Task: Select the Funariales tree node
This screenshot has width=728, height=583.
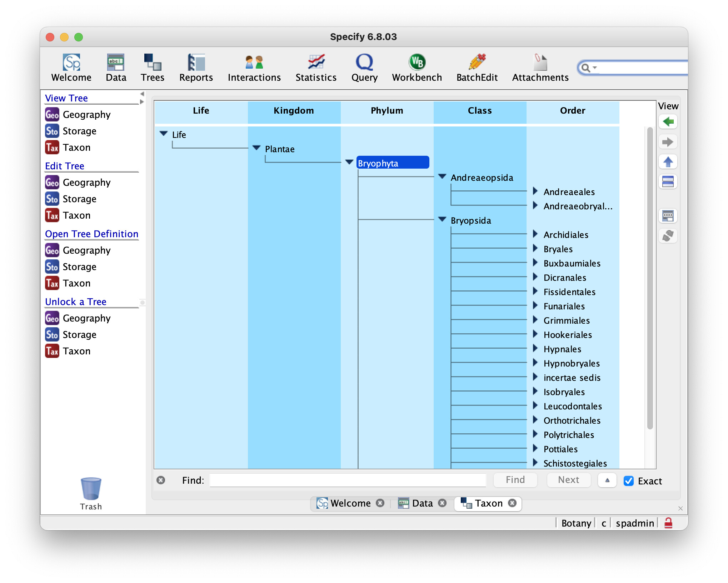Action: (564, 306)
